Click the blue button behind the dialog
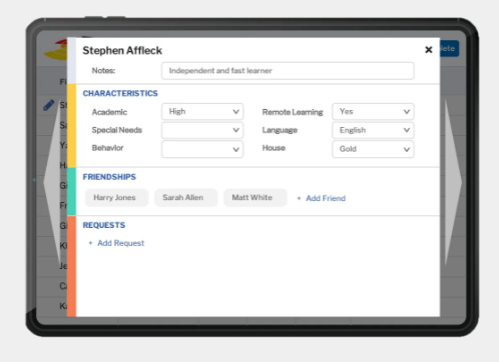Viewport: 499px width, 362px height. click(449, 49)
